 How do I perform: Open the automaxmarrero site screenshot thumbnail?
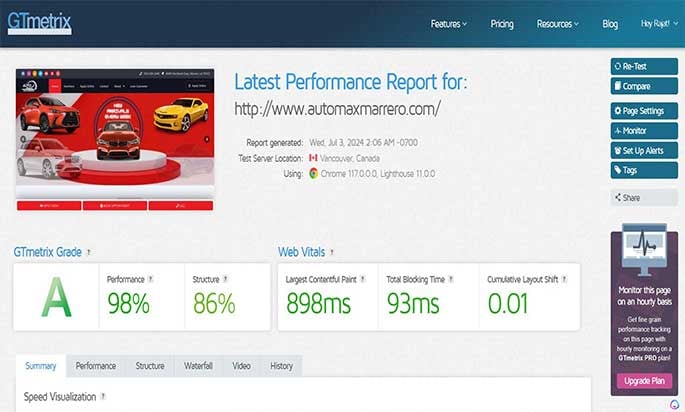tap(115, 139)
